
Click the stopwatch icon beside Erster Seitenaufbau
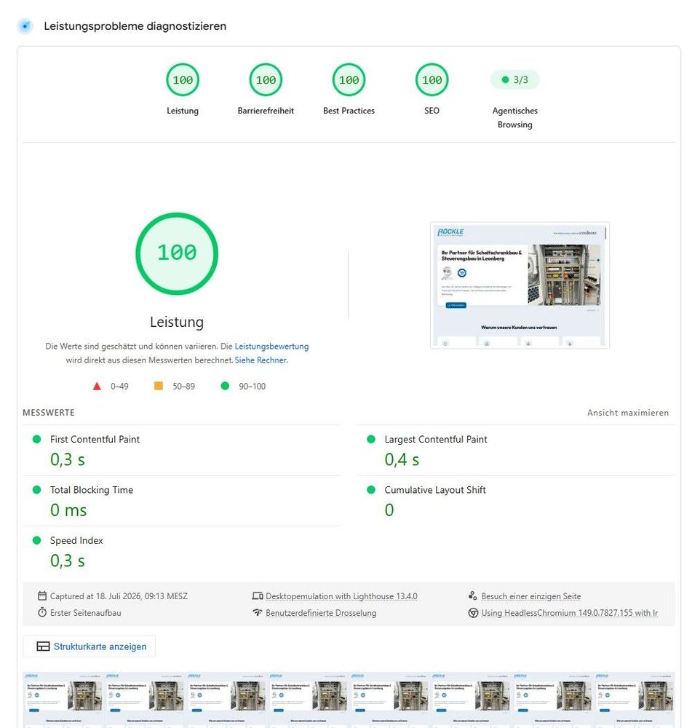coord(42,612)
